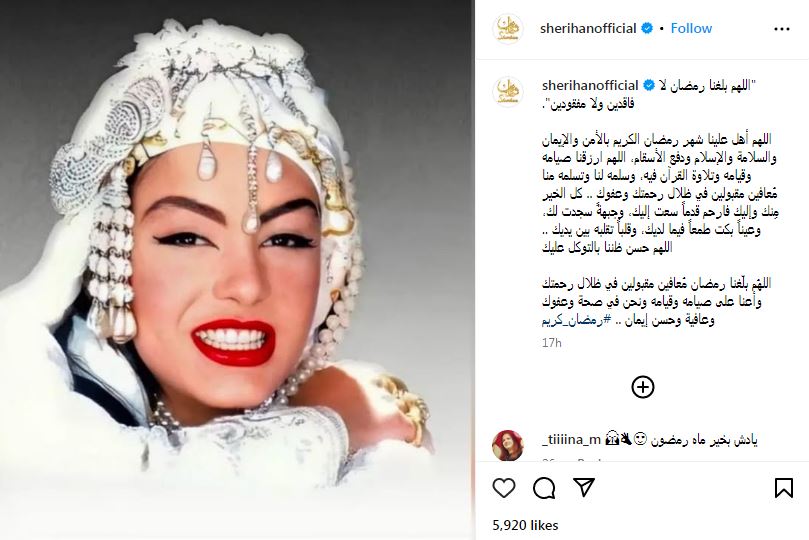Load more comments with the plus circle
This screenshot has height=540, width=809.
click(642, 387)
